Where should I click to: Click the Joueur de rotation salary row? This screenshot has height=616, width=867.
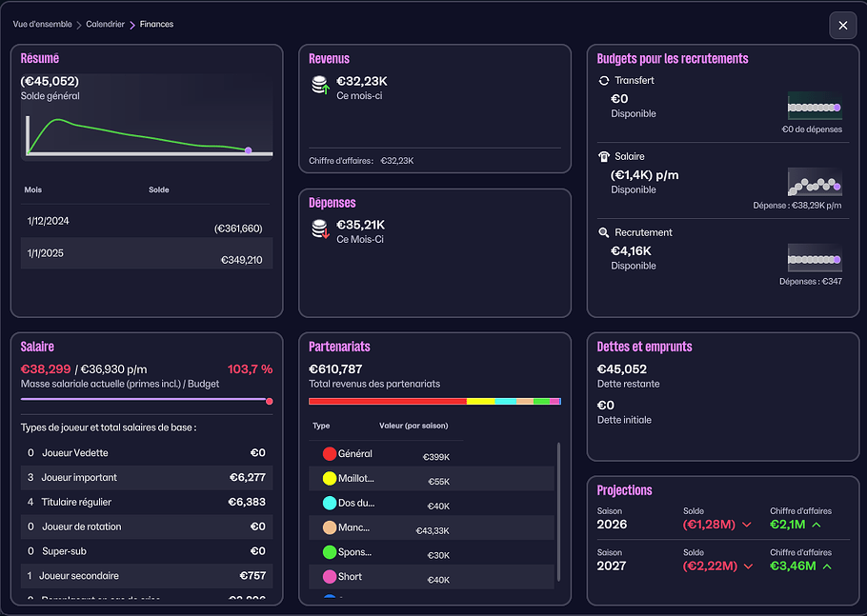pos(147,527)
